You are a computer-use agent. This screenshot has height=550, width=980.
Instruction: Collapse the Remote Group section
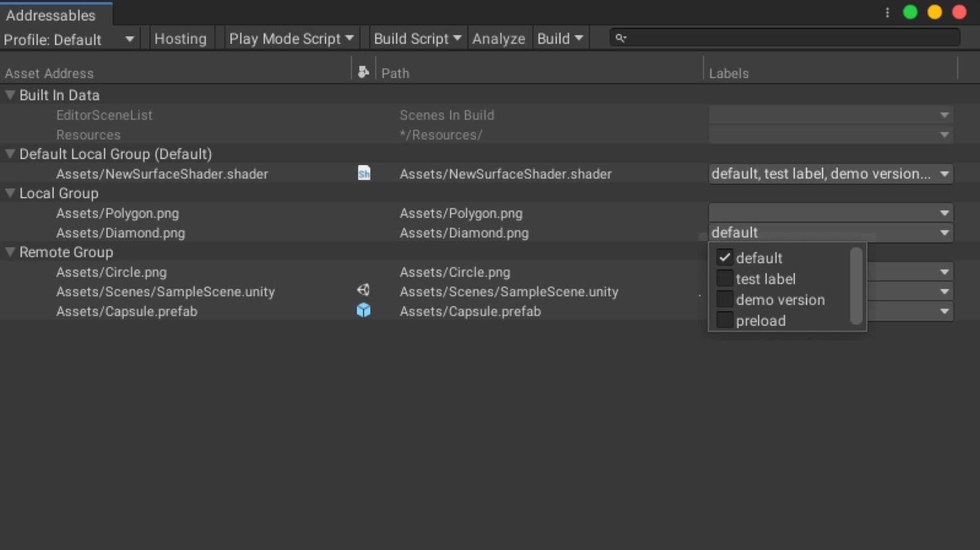pos(10,252)
